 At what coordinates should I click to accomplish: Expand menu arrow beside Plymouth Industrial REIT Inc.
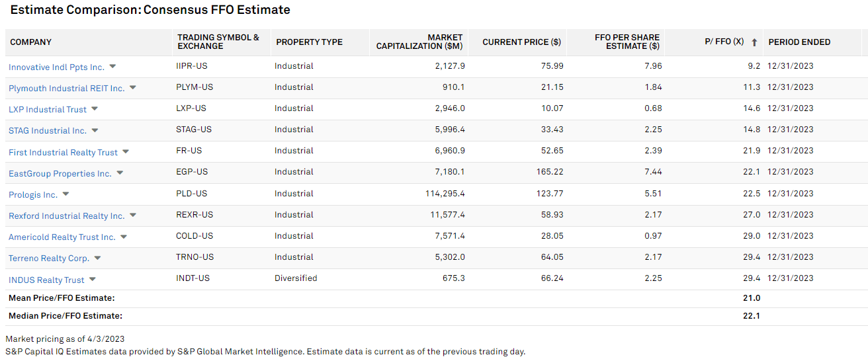[x=133, y=88]
